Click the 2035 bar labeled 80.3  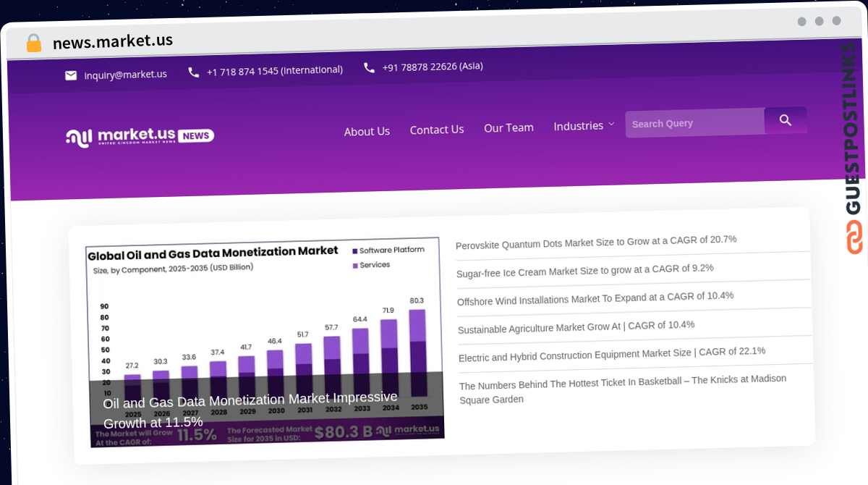point(417,353)
